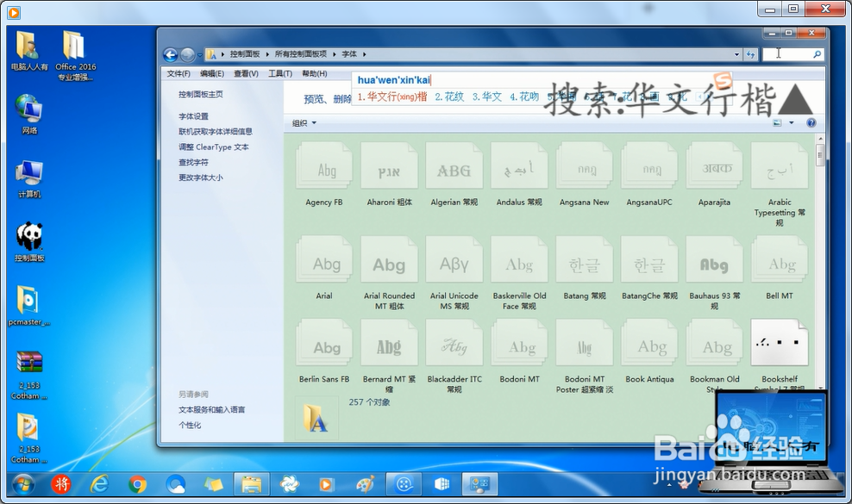Choose IME candidate 花纹
This screenshot has width=852, height=504.
449,96
